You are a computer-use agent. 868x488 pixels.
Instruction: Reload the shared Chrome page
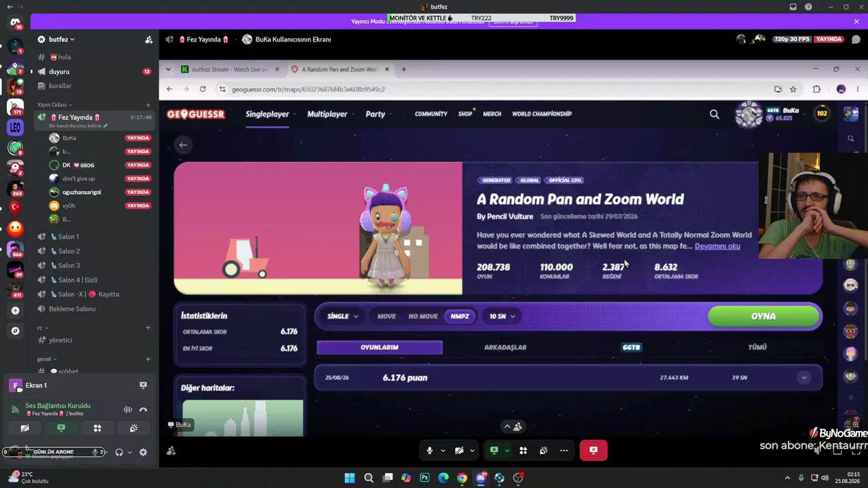[x=202, y=89]
